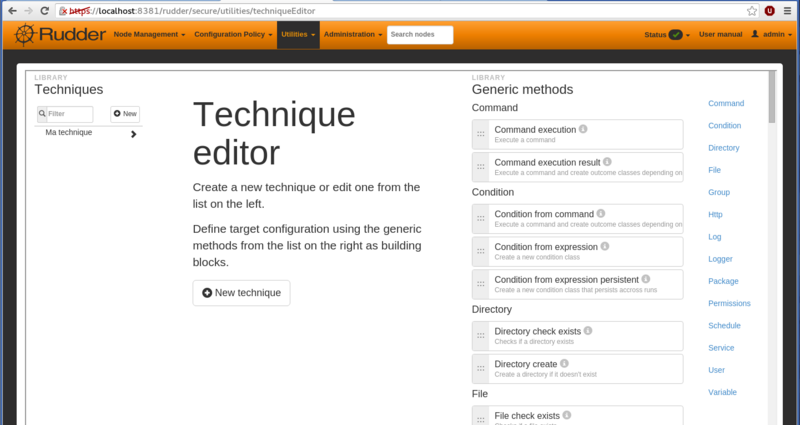The width and height of the screenshot is (800, 425).
Task: Grab the drag handle of Command execution result
Action: [x=481, y=167]
